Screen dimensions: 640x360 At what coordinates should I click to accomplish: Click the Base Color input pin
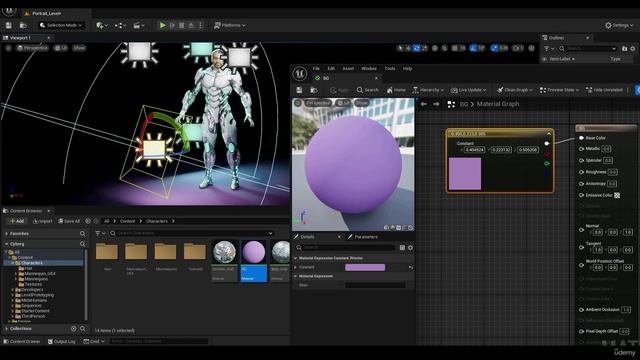click(x=582, y=138)
